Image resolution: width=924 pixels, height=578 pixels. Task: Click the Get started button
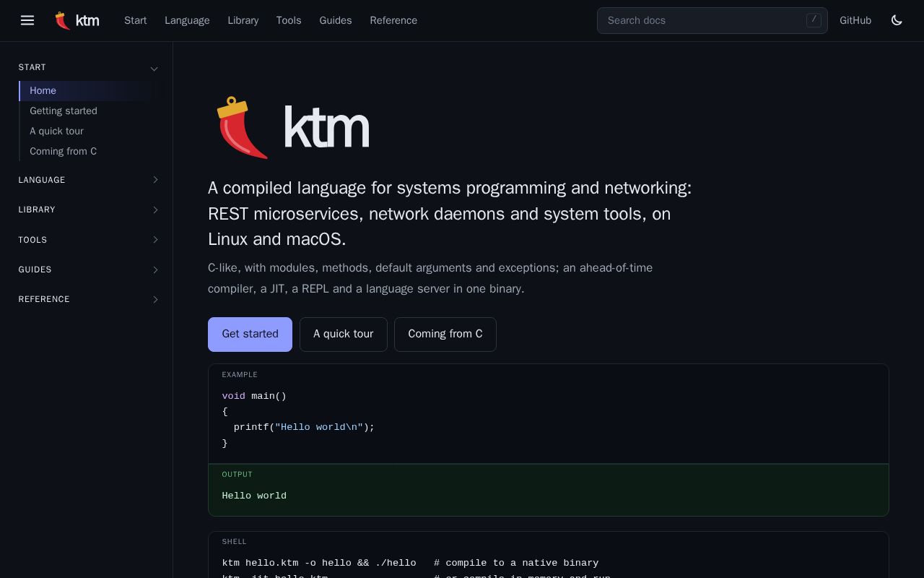[250, 335]
